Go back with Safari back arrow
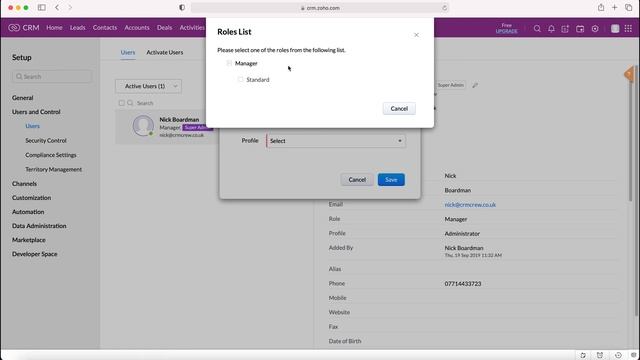Viewport: 640px width, 360px height. pos(57,7)
